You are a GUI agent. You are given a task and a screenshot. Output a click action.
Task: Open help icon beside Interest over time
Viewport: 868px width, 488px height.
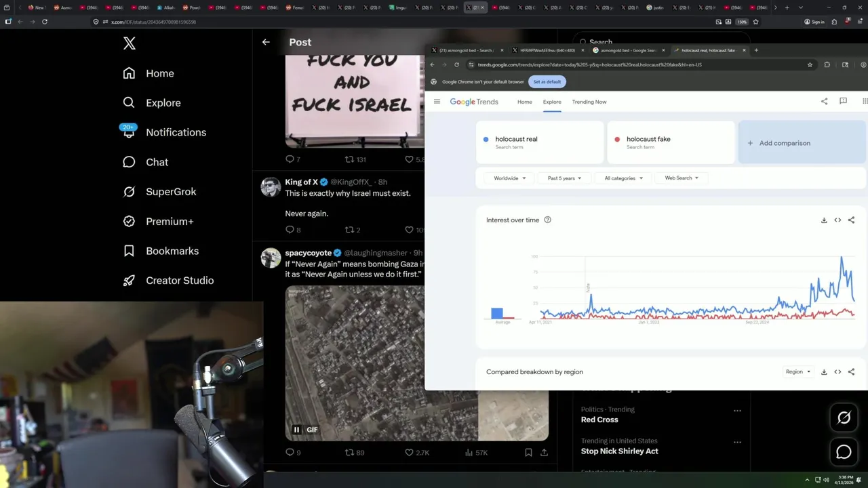(548, 220)
